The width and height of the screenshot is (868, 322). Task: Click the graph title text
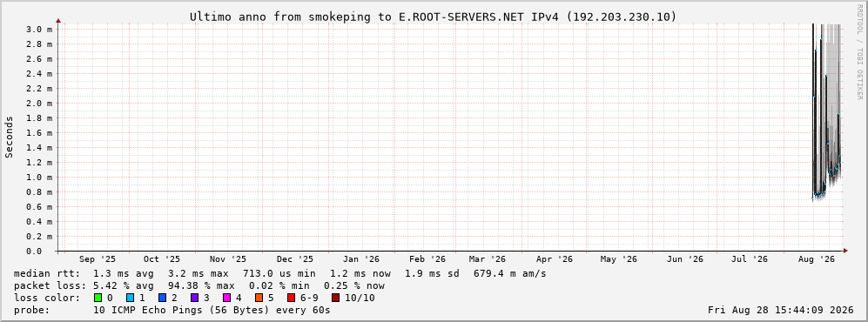[x=433, y=17]
